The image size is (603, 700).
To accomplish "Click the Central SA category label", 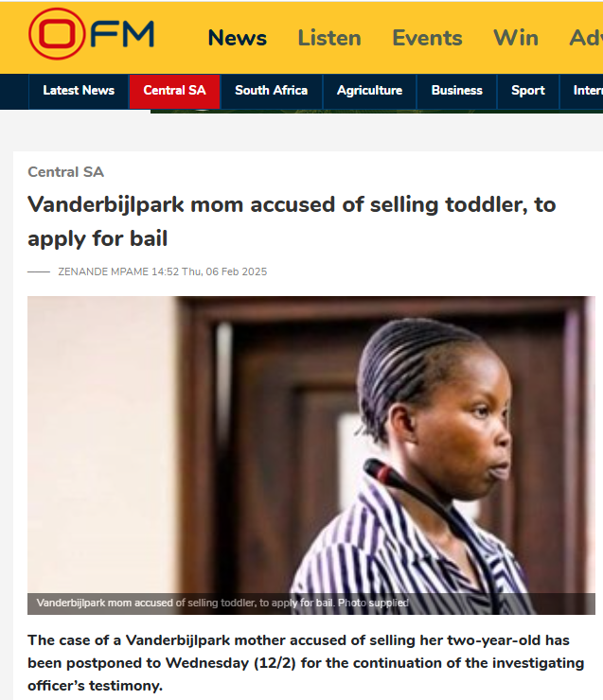I will point(65,172).
